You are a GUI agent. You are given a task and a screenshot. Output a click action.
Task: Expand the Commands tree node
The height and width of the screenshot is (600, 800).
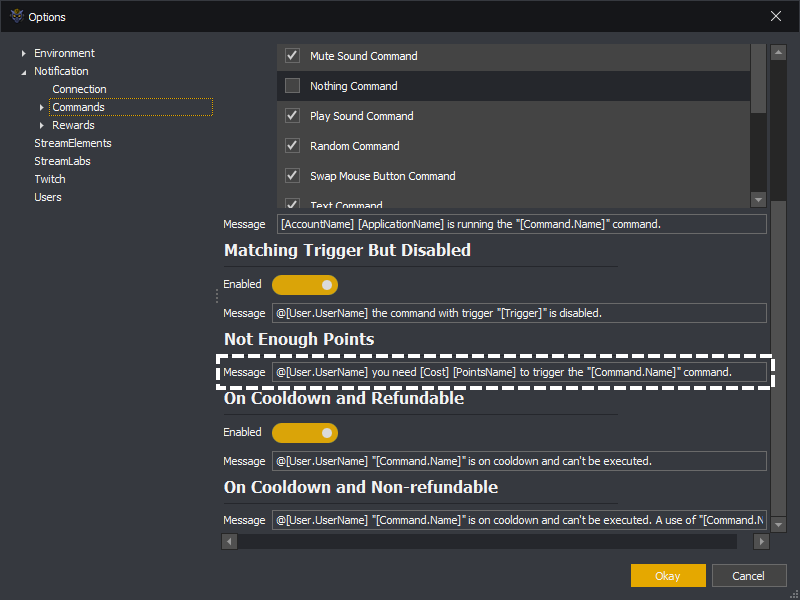tap(42, 107)
